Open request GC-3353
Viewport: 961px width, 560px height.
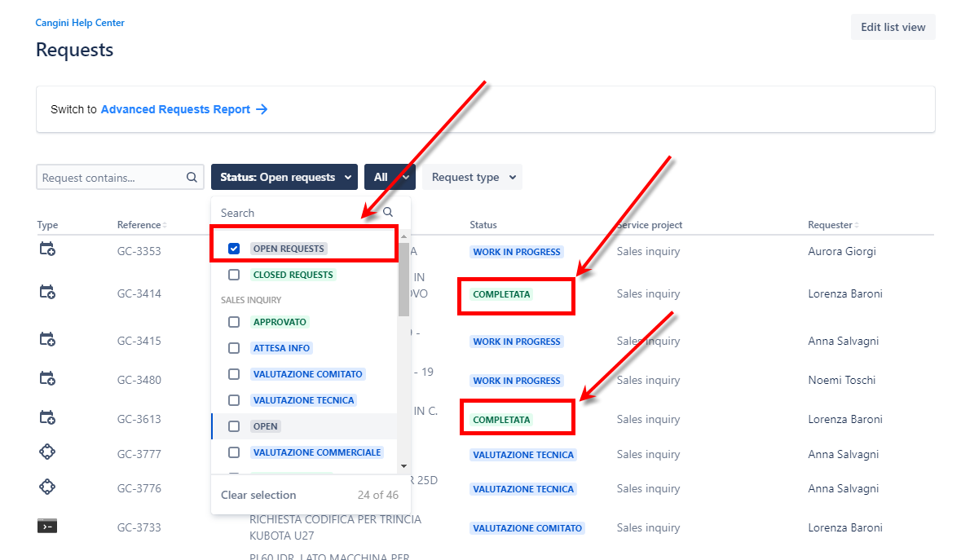pos(139,251)
